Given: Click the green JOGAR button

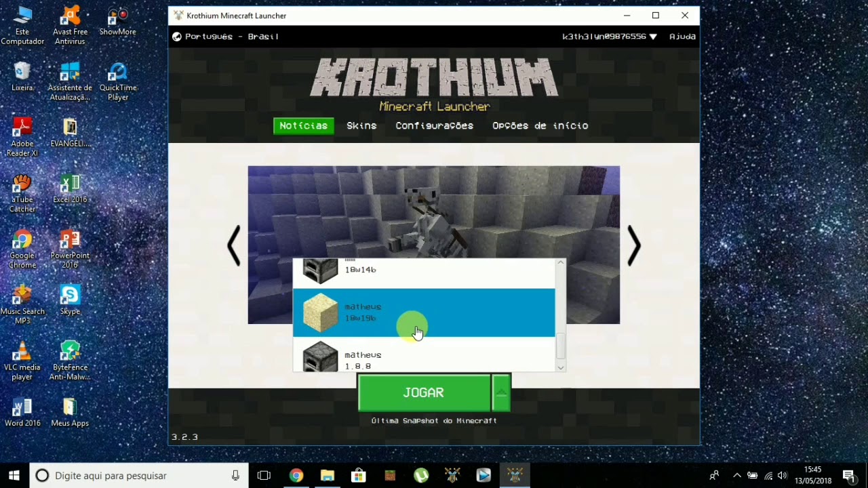Looking at the screenshot, I should click(x=424, y=392).
